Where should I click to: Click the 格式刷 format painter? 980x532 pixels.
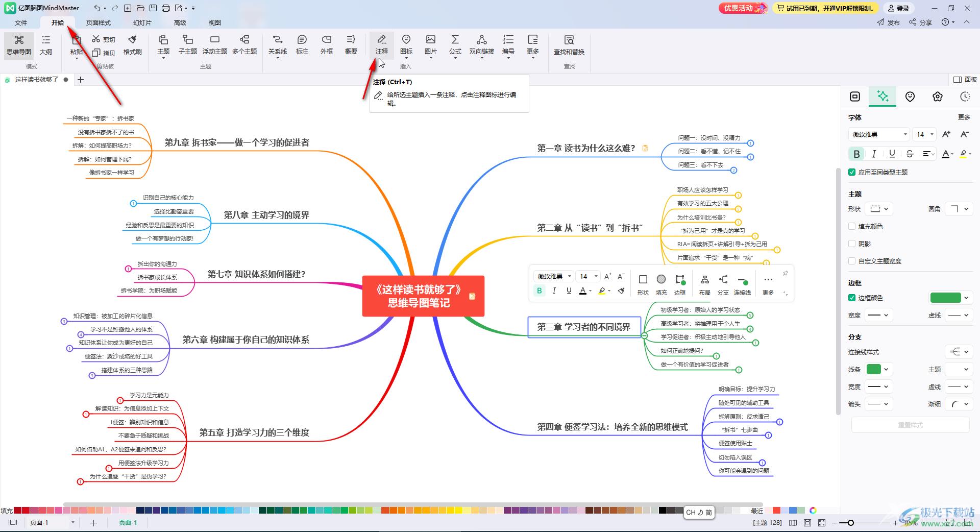[132, 45]
